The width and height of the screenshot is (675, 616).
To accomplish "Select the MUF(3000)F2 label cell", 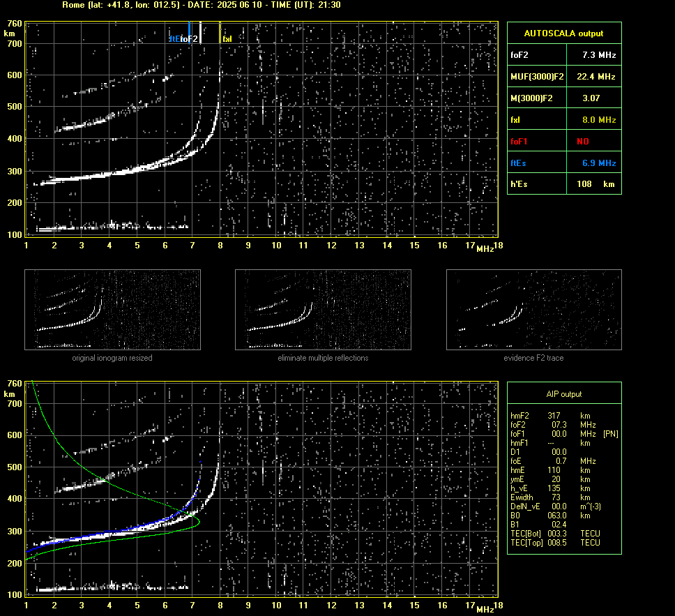I will coord(537,76).
